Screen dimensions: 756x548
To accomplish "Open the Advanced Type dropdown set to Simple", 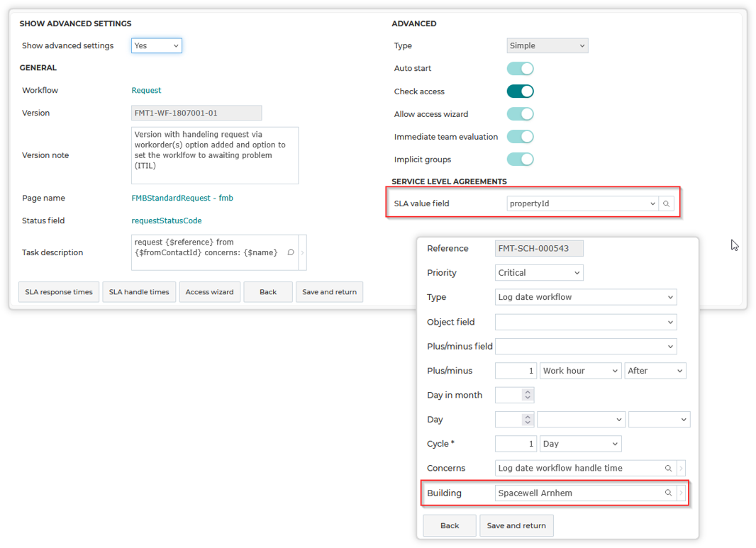I will pyautogui.click(x=547, y=45).
